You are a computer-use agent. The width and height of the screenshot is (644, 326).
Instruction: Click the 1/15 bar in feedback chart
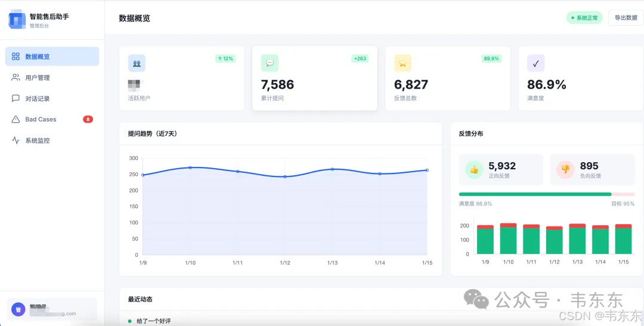point(624,239)
